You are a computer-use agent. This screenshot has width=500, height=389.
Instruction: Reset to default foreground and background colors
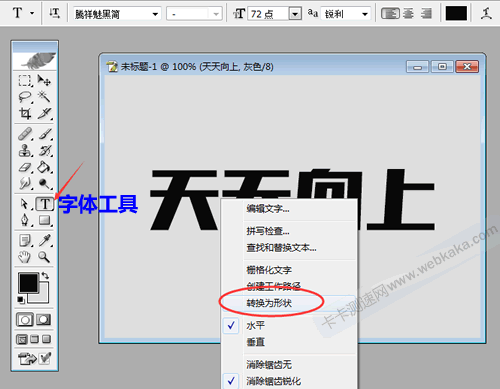[21, 300]
